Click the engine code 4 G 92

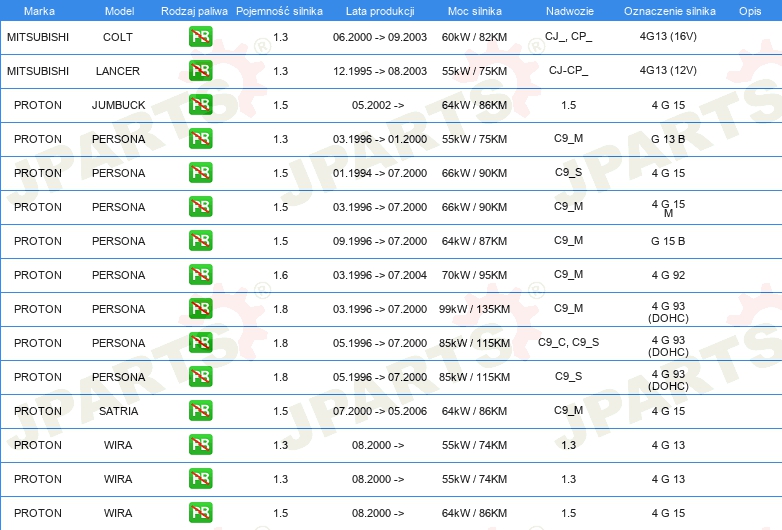pos(668,275)
